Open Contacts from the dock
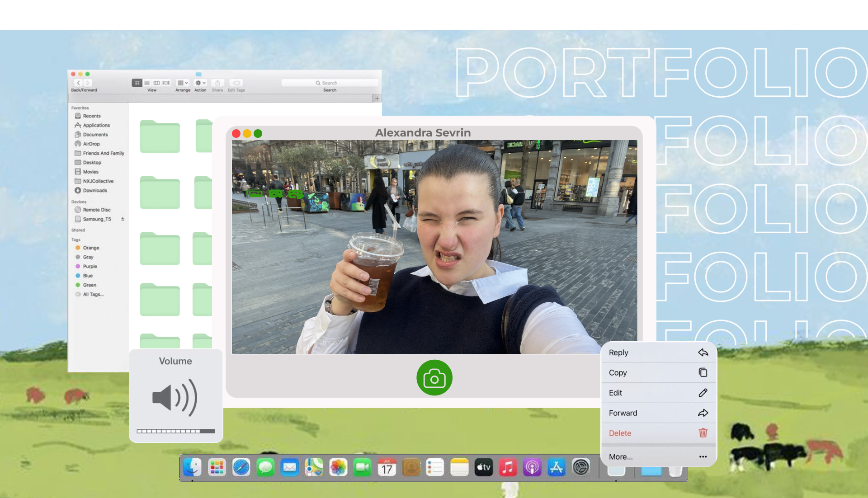 click(x=411, y=467)
